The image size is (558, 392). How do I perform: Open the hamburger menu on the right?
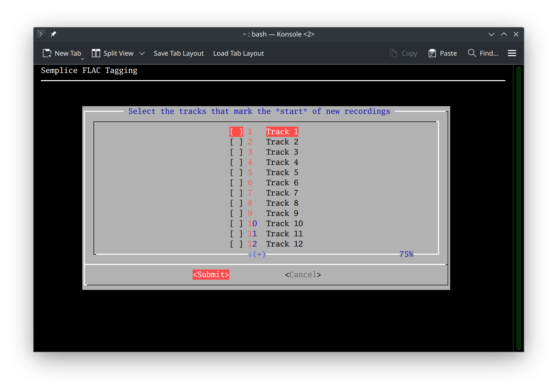point(512,53)
